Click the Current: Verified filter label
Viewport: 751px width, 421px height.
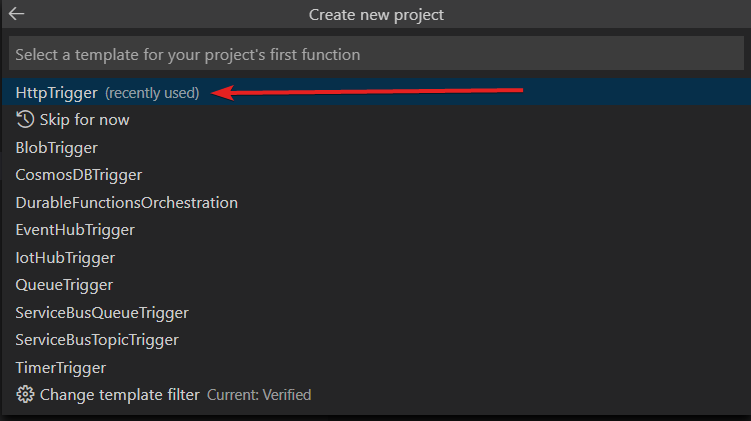pyautogui.click(x=259, y=395)
